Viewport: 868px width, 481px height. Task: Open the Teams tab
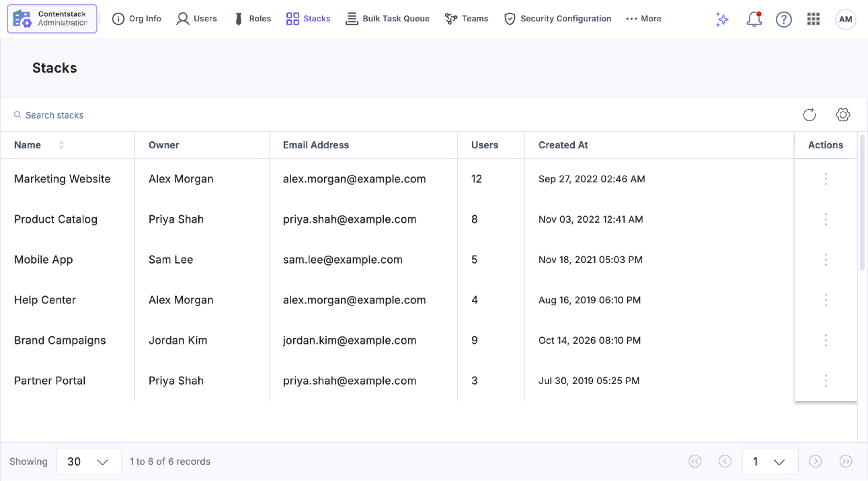pyautogui.click(x=466, y=19)
